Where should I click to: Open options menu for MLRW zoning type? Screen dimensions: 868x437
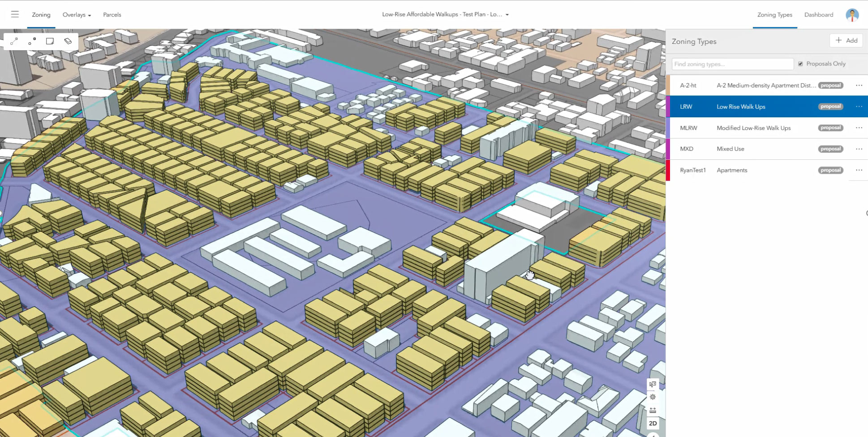(859, 128)
